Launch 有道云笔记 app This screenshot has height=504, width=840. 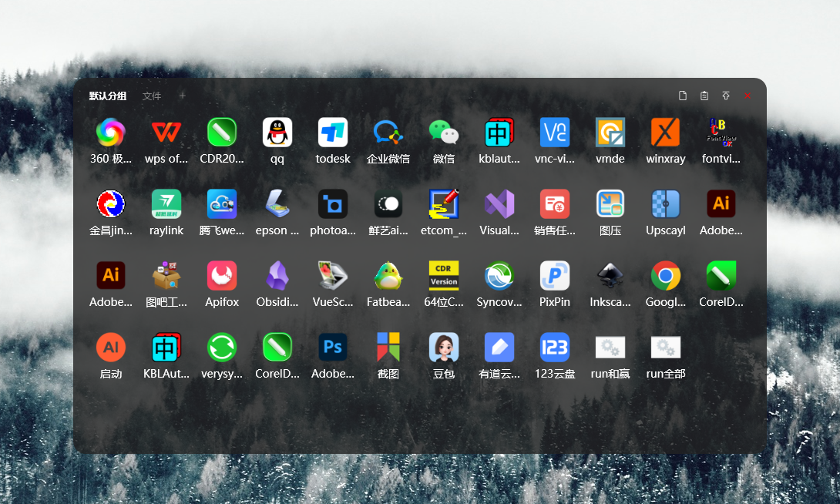499,348
